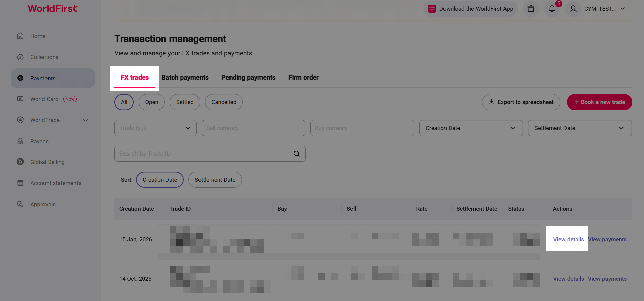Click the Collections sidebar icon
Image resolution: width=644 pixels, height=301 pixels.
20,57
